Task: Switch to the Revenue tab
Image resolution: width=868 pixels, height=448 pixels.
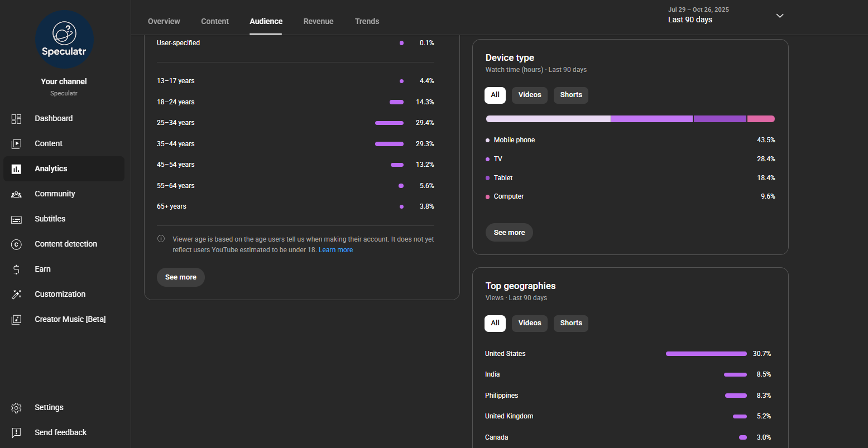Action: (318, 21)
